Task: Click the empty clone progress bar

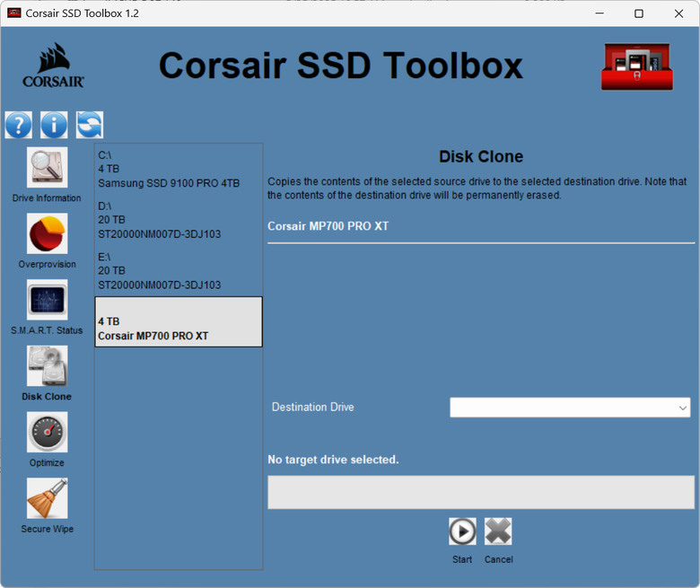Action: click(481, 492)
